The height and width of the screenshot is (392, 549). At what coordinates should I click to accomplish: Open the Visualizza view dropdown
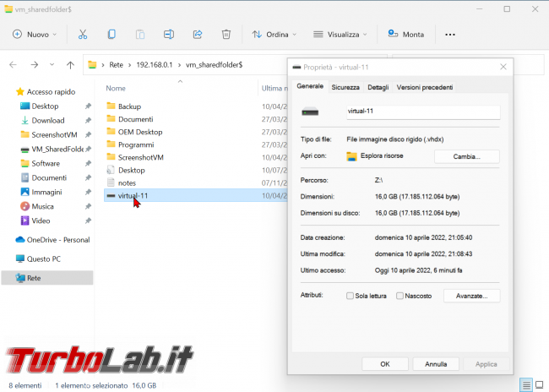340,35
